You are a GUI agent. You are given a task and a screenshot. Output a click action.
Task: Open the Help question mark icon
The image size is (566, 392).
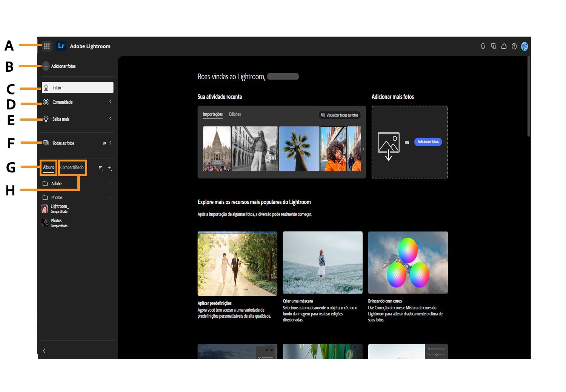click(x=514, y=46)
